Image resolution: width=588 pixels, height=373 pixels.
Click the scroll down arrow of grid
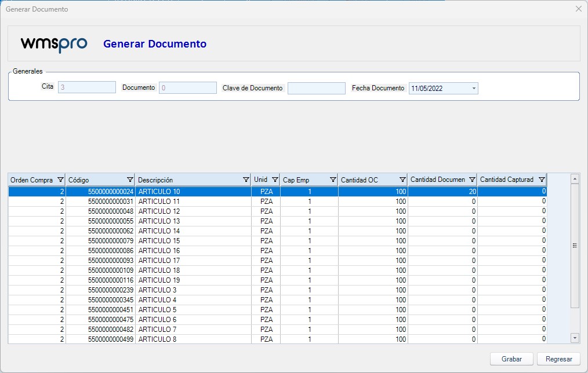tap(575, 338)
